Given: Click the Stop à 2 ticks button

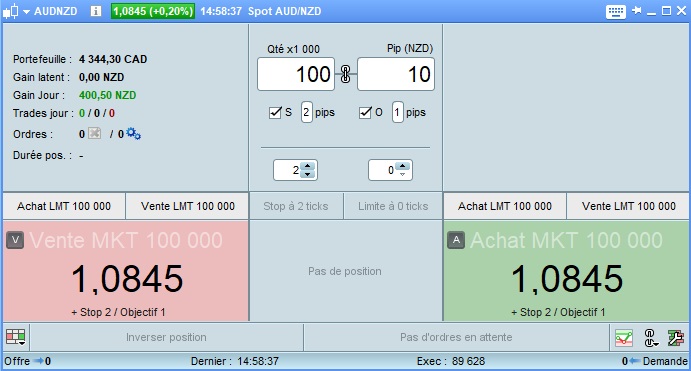Looking at the screenshot, I should coord(296,206).
